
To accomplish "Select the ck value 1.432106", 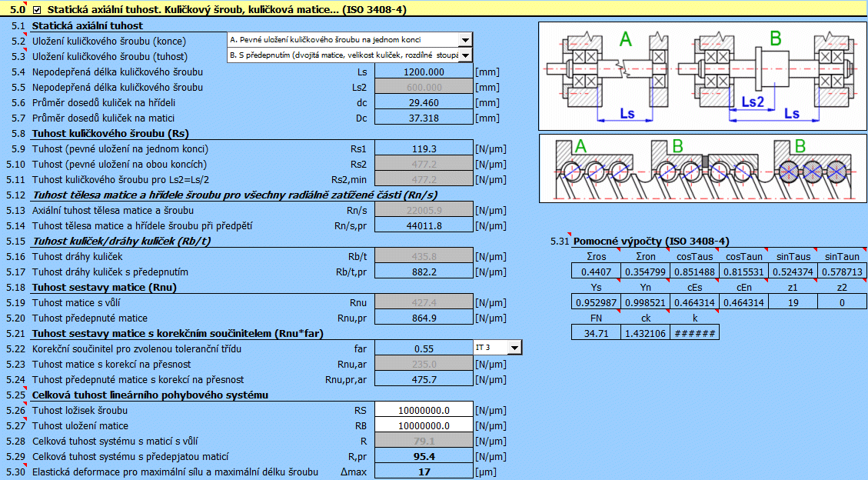I will (646, 333).
